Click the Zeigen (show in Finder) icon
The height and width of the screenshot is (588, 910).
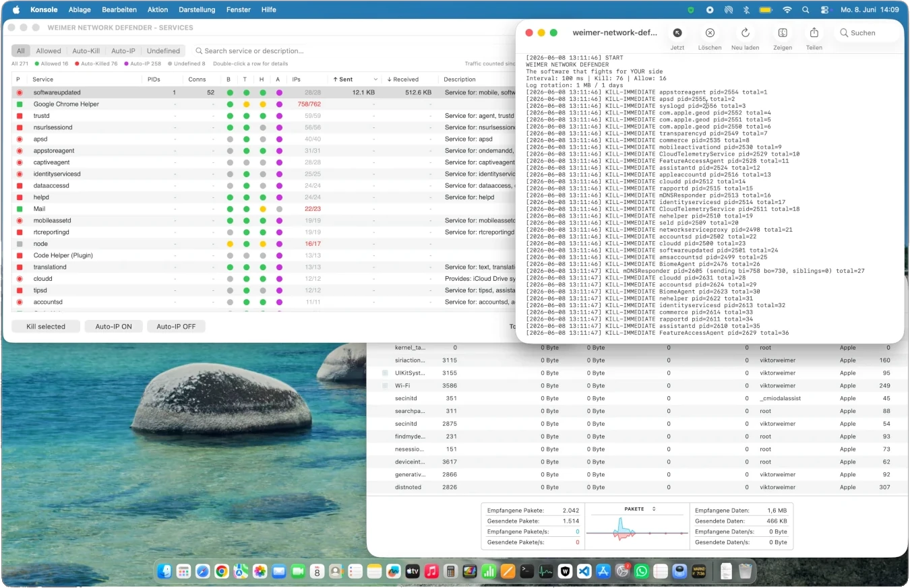[783, 33]
